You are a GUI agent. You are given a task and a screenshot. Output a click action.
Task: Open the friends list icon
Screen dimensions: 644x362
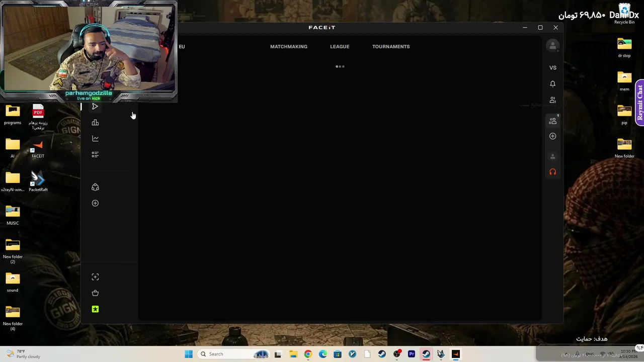click(x=552, y=100)
